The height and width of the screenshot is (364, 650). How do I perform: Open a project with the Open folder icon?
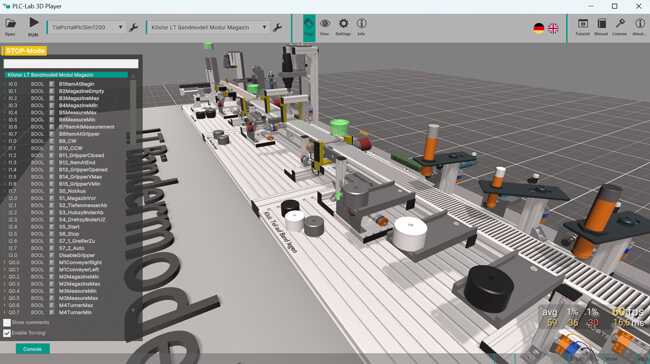tap(10, 27)
